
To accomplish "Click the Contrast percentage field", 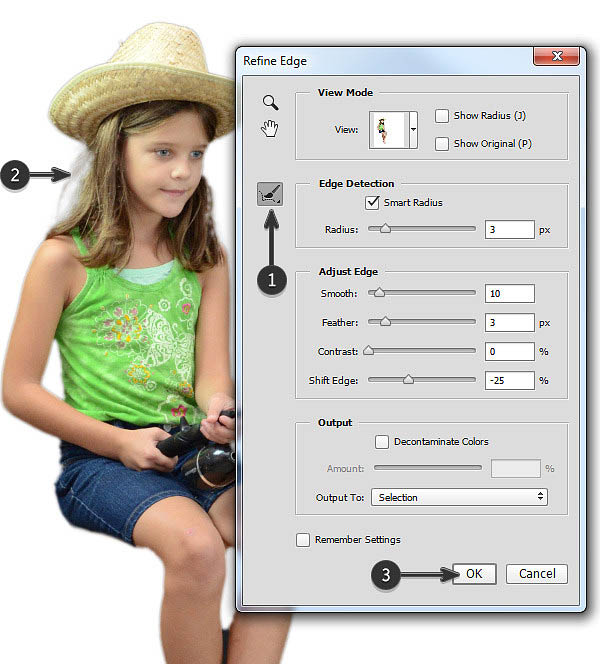I will [509, 352].
